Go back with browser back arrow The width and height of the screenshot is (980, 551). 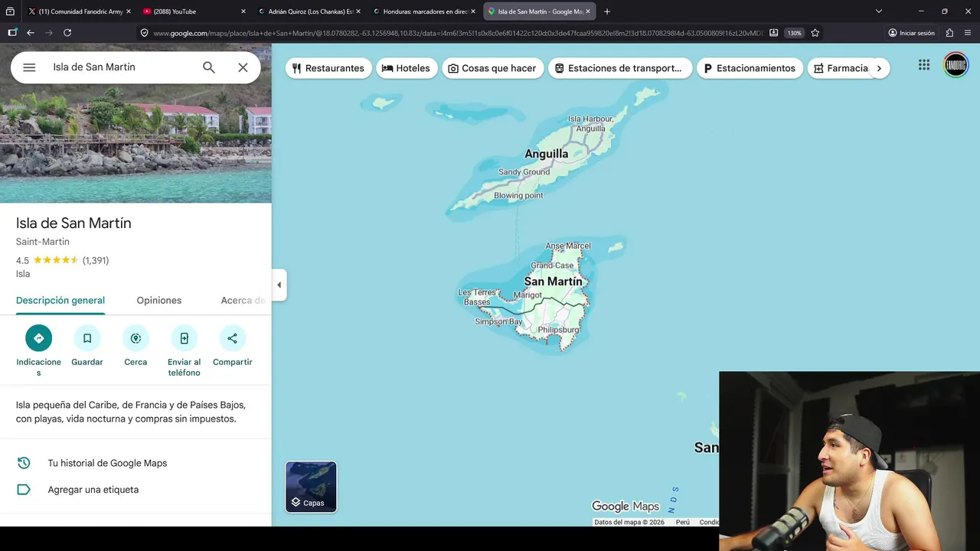tap(31, 33)
